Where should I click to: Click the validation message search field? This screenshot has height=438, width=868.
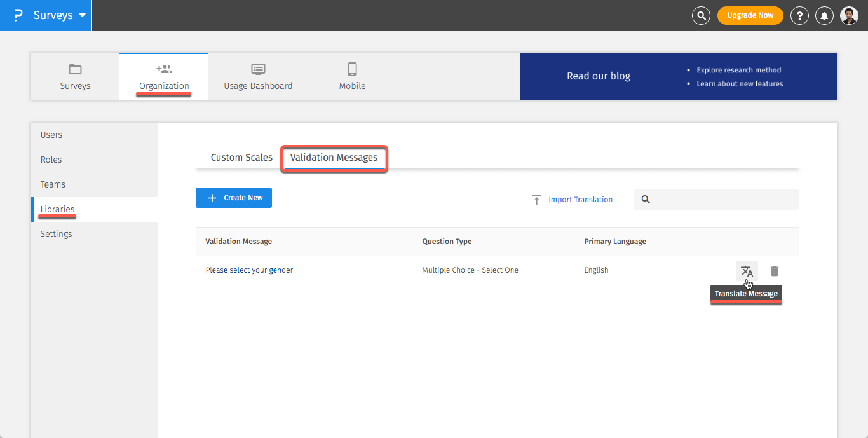[723, 200]
